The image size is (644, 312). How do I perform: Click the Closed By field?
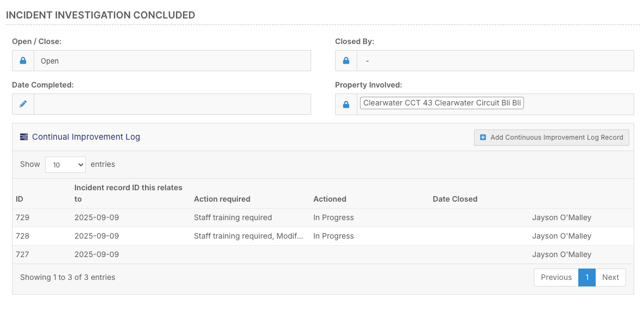tap(495, 61)
